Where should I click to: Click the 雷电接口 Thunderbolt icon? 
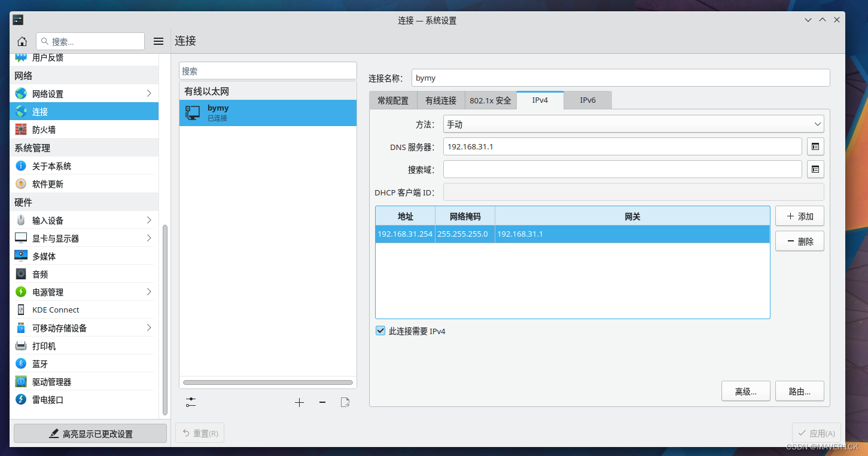[x=21, y=399]
